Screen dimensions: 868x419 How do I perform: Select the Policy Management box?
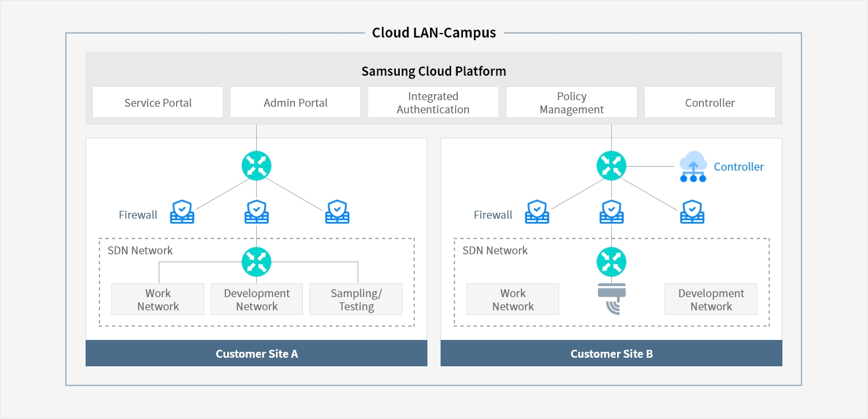[571, 103]
